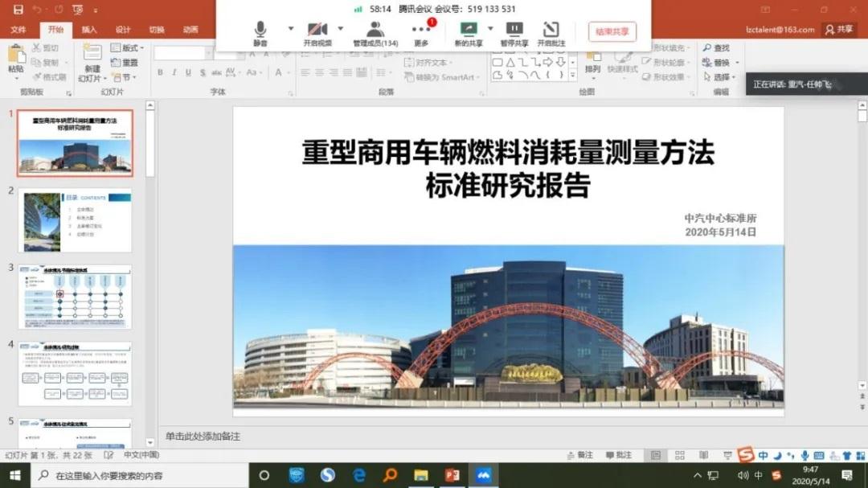The image size is (868, 488).
Task: Toggle bold text formatting
Action: (160, 73)
